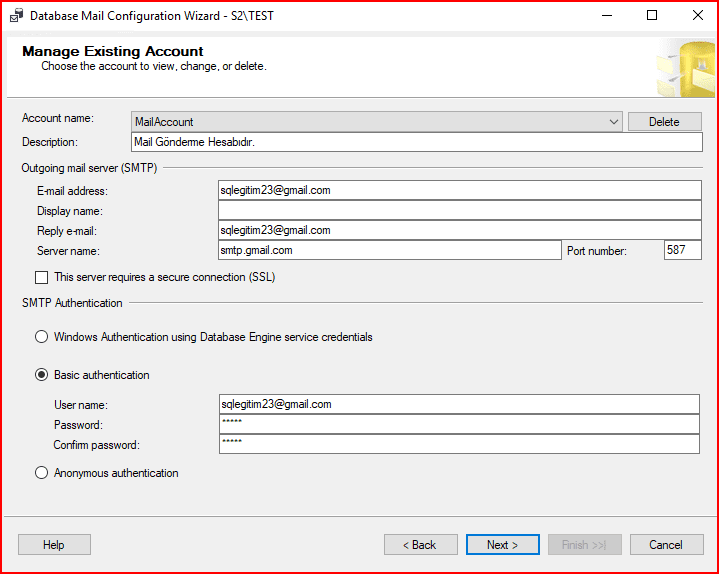
Task: Click the Description text field
Action: coord(416,142)
